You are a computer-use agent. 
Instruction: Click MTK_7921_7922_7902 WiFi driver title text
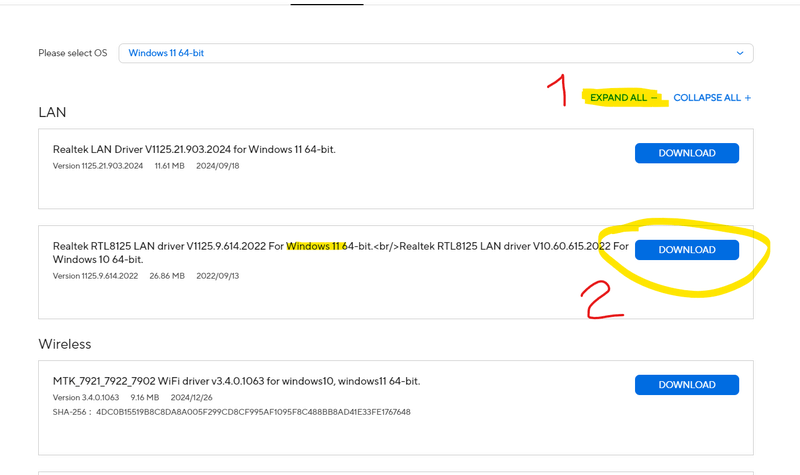236,381
